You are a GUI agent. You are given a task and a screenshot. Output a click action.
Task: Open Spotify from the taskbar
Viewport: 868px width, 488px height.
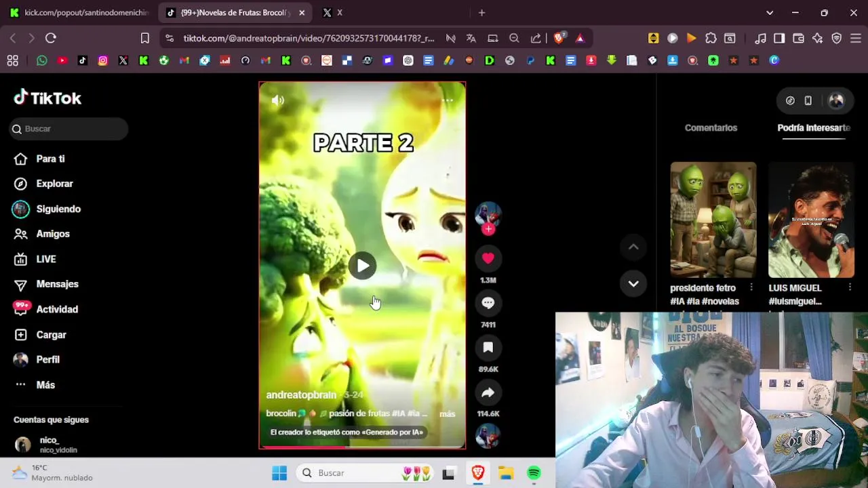point(534,473)
